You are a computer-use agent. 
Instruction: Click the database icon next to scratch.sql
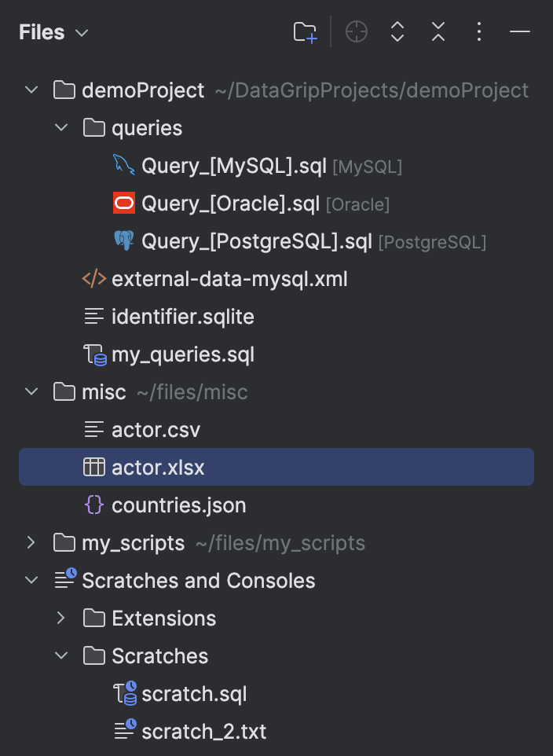click(126, 694)
